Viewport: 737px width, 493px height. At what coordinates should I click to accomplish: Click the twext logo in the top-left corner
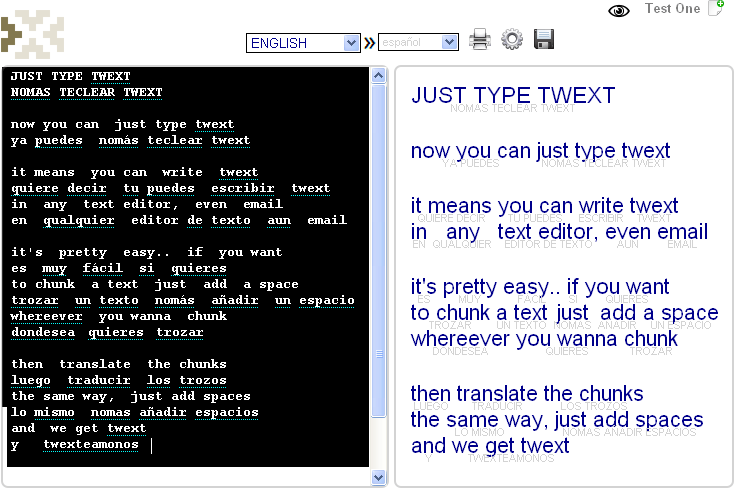[x=34, y=33]
